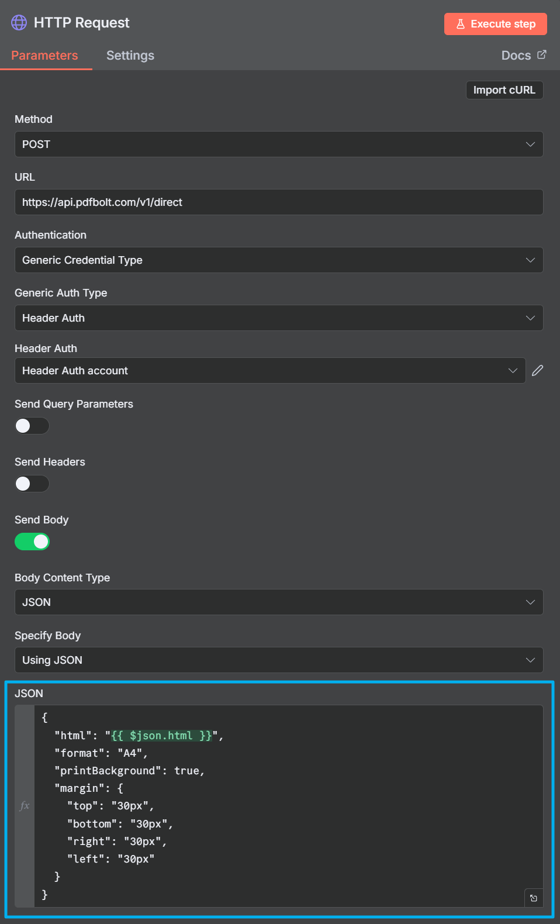Viewport: 560px width, 924px height.
Task: Open the Header Auth account credential dropdown
Action: pos(270,370)
